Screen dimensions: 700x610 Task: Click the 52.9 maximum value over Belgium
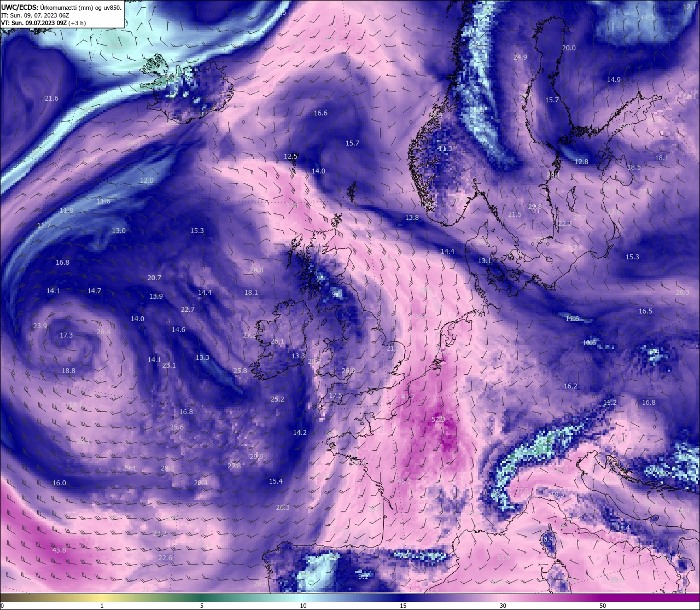click(438, 420)
